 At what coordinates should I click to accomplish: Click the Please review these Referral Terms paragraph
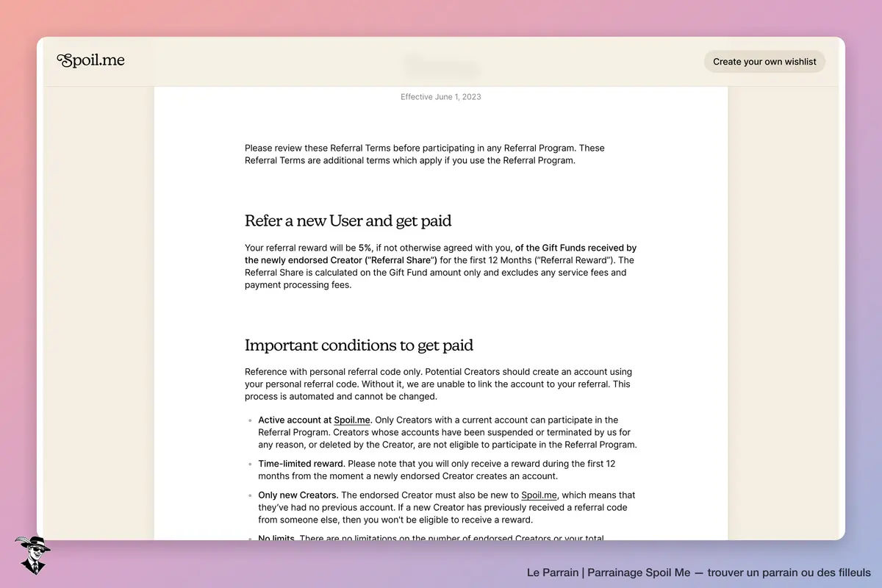(x=425, y=154)
